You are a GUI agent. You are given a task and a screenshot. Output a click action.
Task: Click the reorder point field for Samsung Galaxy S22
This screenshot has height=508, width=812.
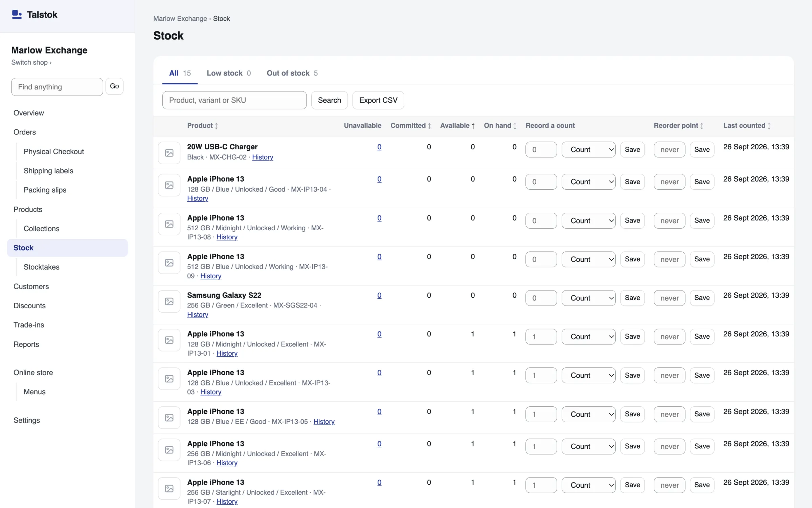(669, 298)
